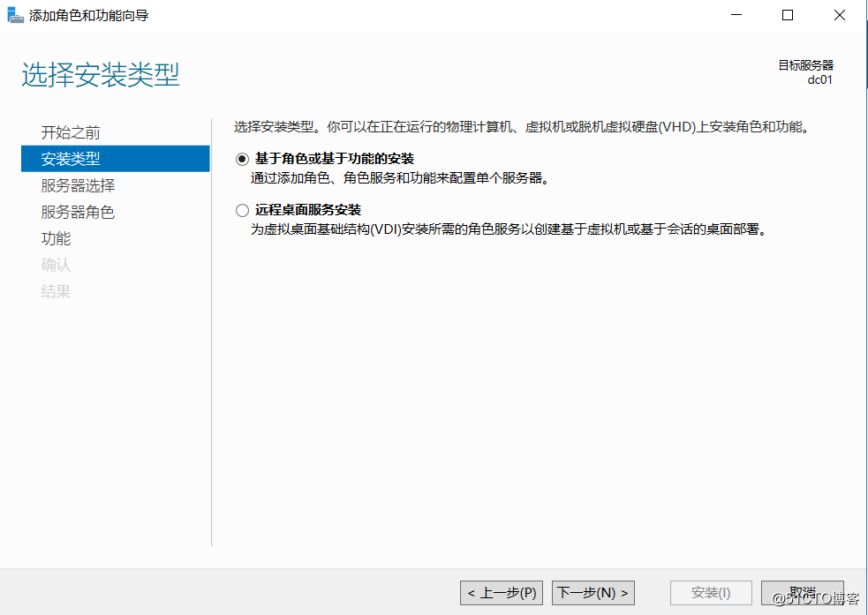Viewport: 868px width, 615px height.
Task: Click the 取消 button
Action: pyautogui.click(x=802, y=593)
